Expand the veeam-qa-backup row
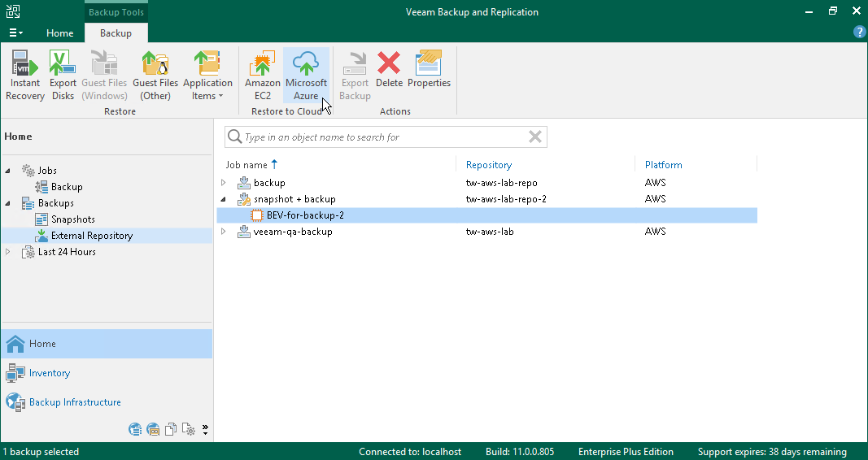The image size is (868, 460). point(224,232)
